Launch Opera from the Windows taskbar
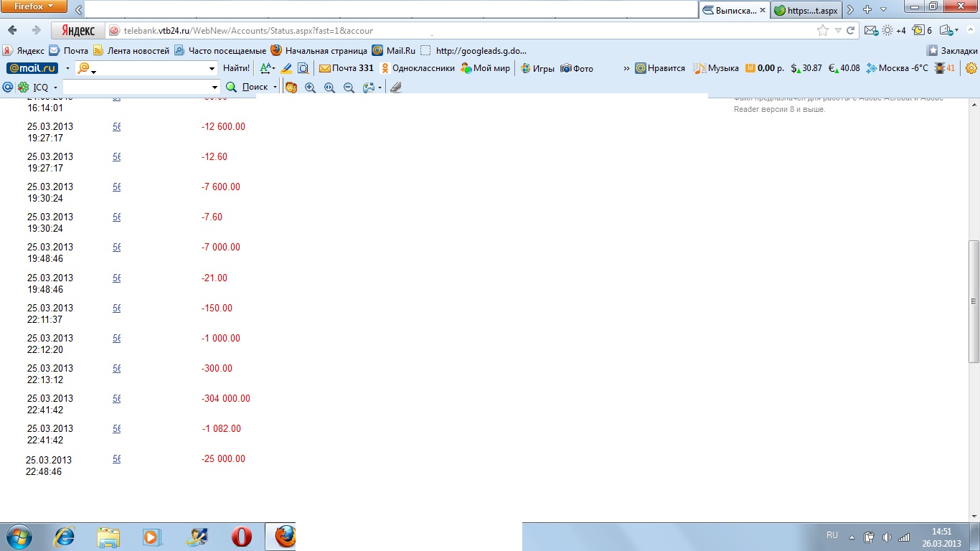The width and height of the screenshot is (980, 551). (x=242, y=537)
